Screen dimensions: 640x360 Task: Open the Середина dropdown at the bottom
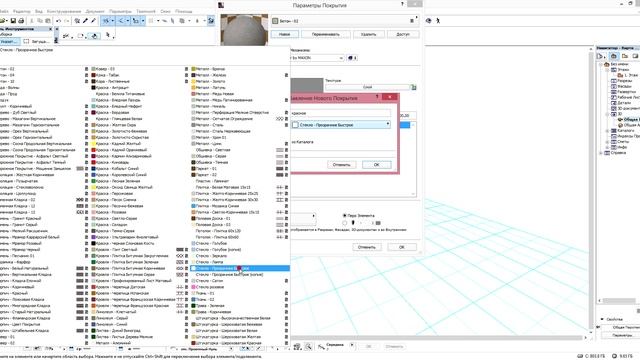pos(352,346)
